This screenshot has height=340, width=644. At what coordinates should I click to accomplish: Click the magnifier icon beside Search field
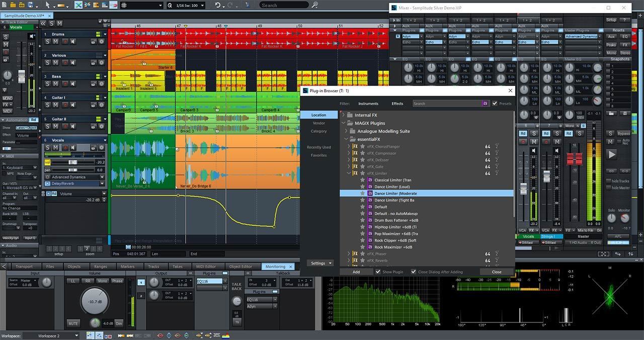[x=314, y=5]
